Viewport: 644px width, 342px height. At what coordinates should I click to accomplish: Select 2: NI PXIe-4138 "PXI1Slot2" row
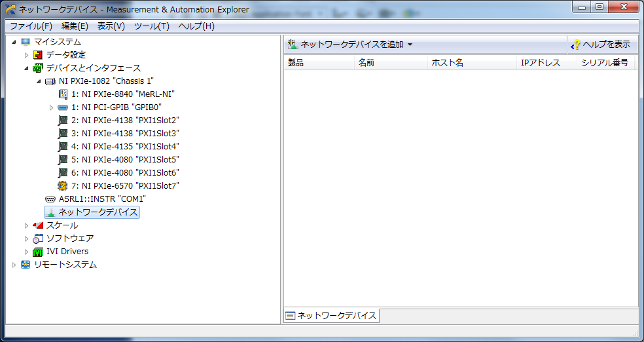point(125,121)
